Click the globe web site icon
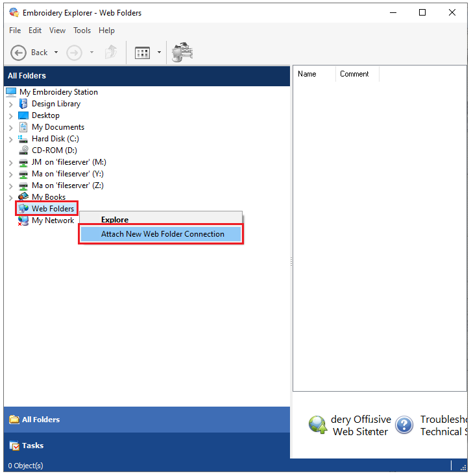The height and width of the screenshot is (476, 471). pyautogui.click(x=318, y=424)
